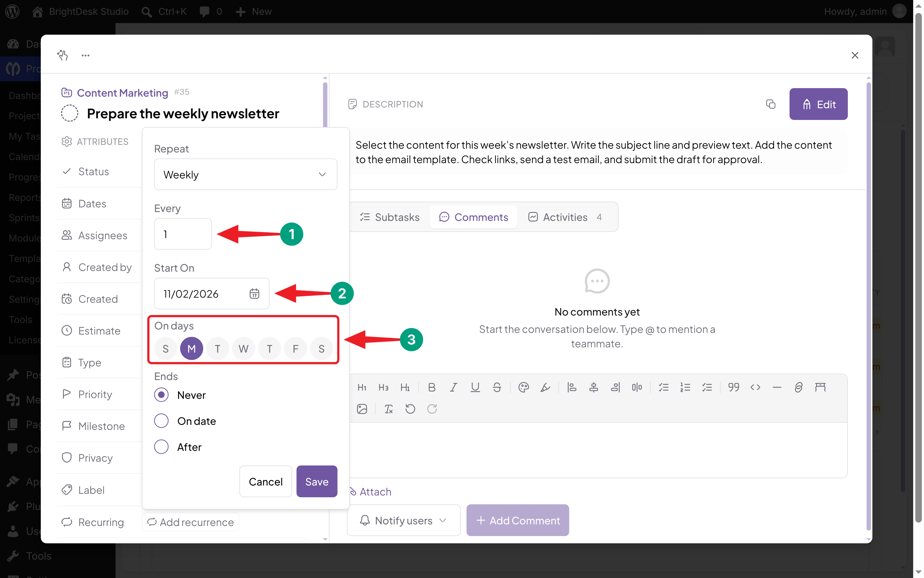Image resolution: width=924 pixels, height=578 pixels.
Task: Insert a blockquote in comment
Action: 733,387
